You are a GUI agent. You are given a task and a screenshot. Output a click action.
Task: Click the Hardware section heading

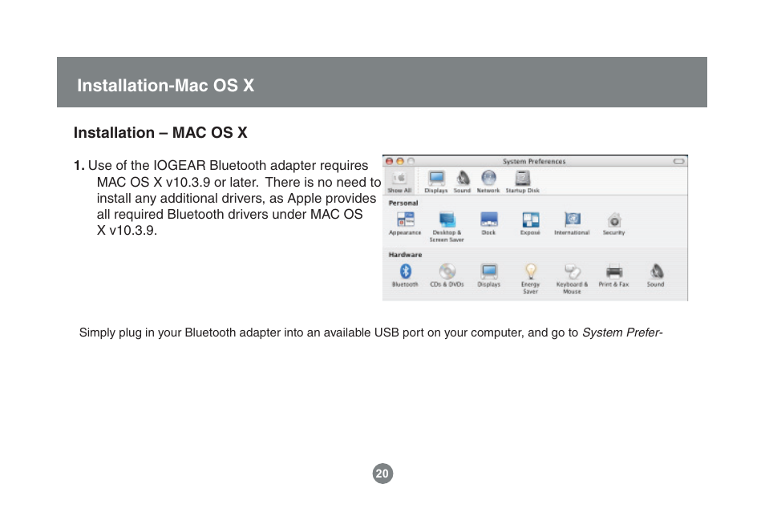coord(406,255)
